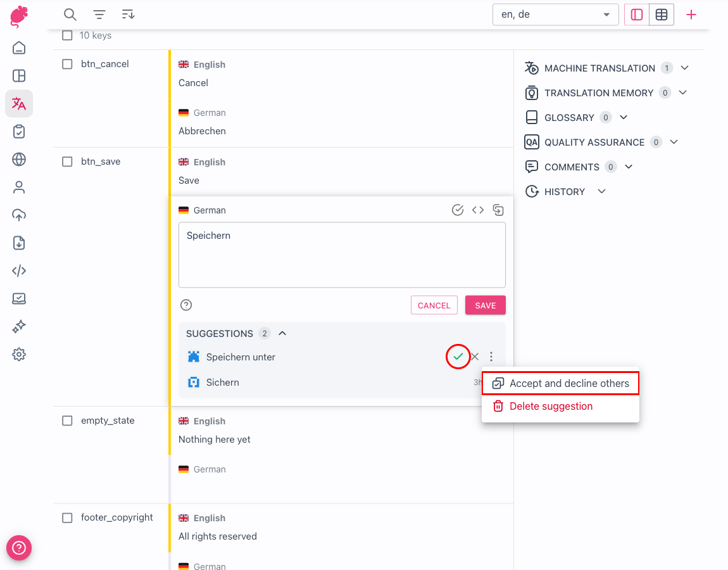Click the Tolgee mouse logo
This screenshot has width=728, height=570.
(x=19, y=16)
